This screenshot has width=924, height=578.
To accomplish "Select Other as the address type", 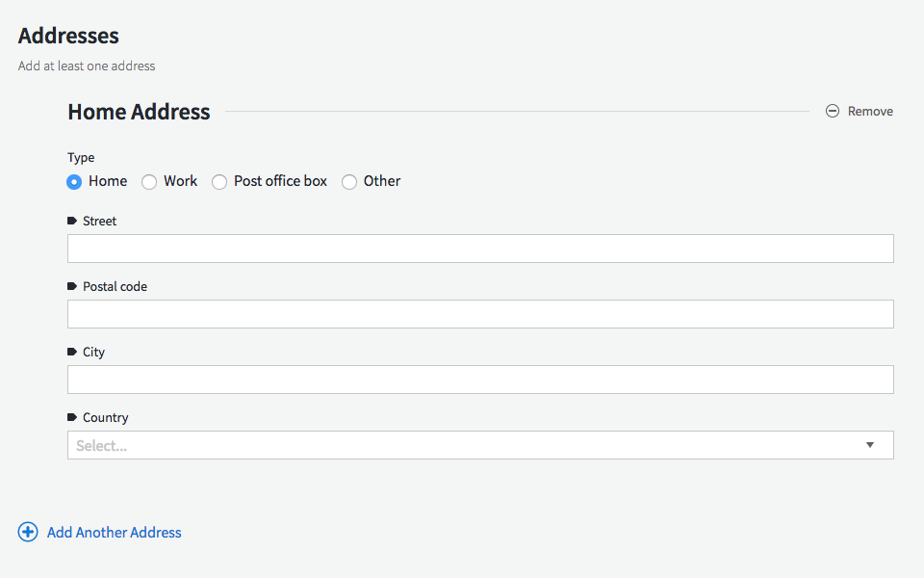I will coord(349,181).
